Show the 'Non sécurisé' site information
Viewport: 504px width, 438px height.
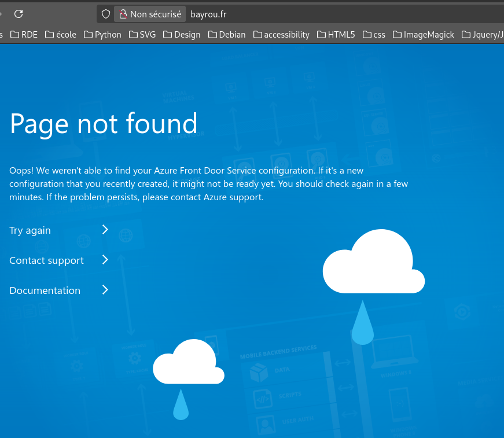[150, 14]
